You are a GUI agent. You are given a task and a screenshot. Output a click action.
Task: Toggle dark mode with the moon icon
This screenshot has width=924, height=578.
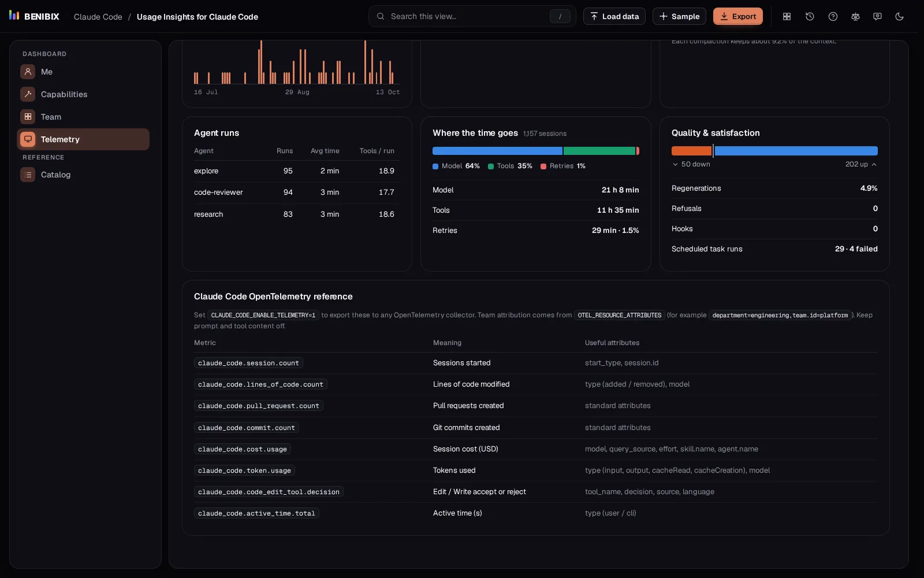[899, 17]
